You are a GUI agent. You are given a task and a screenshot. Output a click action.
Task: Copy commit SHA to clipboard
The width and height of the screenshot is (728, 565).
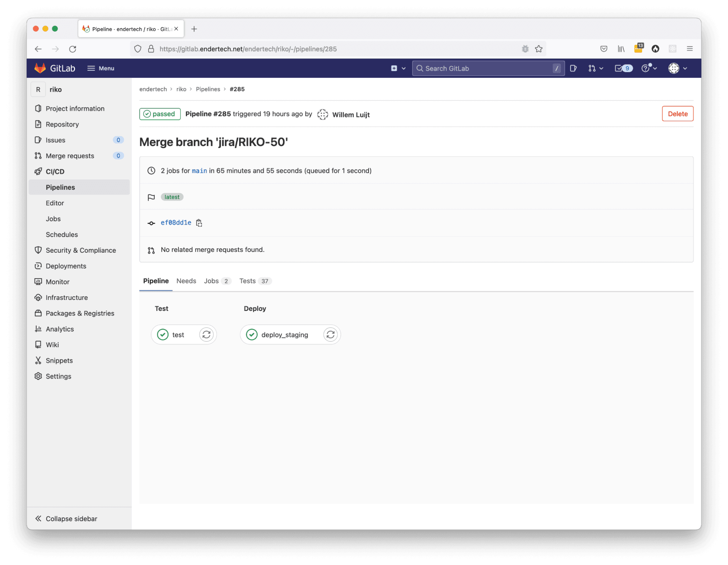(x=199, y=223)
